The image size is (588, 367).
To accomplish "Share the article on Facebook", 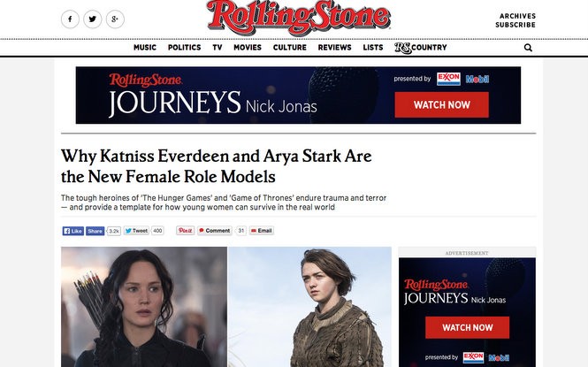I will 95,231.
